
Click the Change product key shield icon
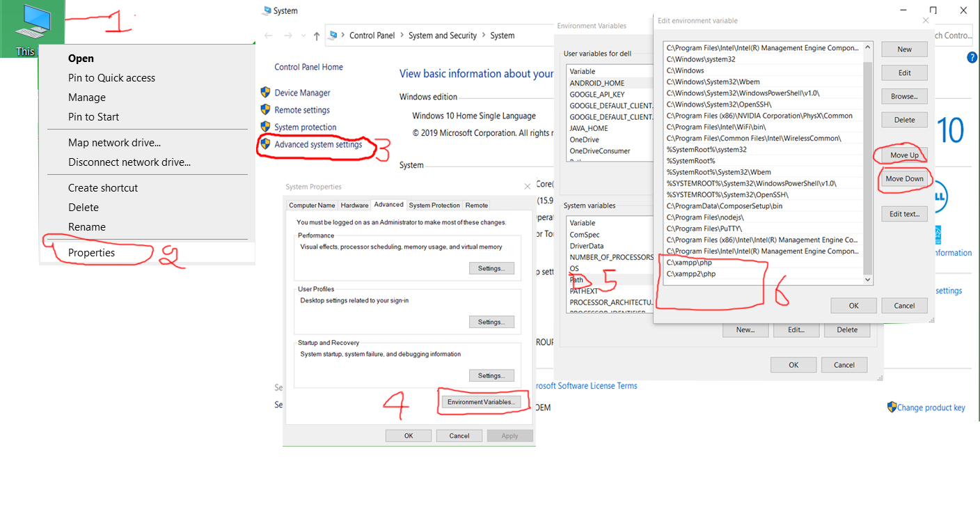[892, 407]
